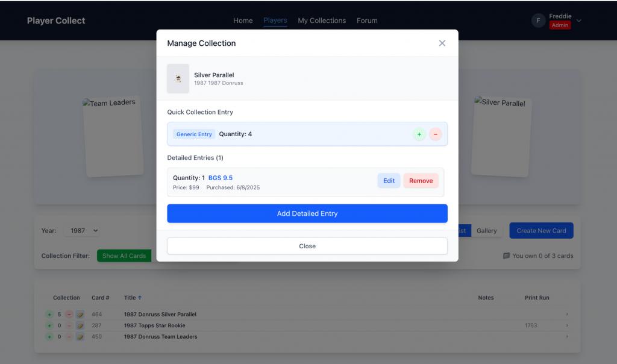Viewport: 617px width, 364px height.
Task: Decrease the generic entry quantity with minus
Action: pyautogui.click(x=435, y=134)
